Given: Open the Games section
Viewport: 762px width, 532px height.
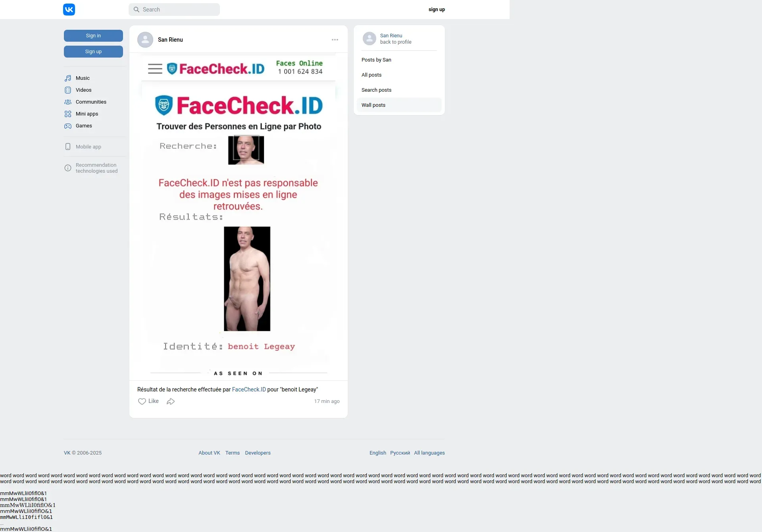Looking at the screenshot, I should [83, 126].
